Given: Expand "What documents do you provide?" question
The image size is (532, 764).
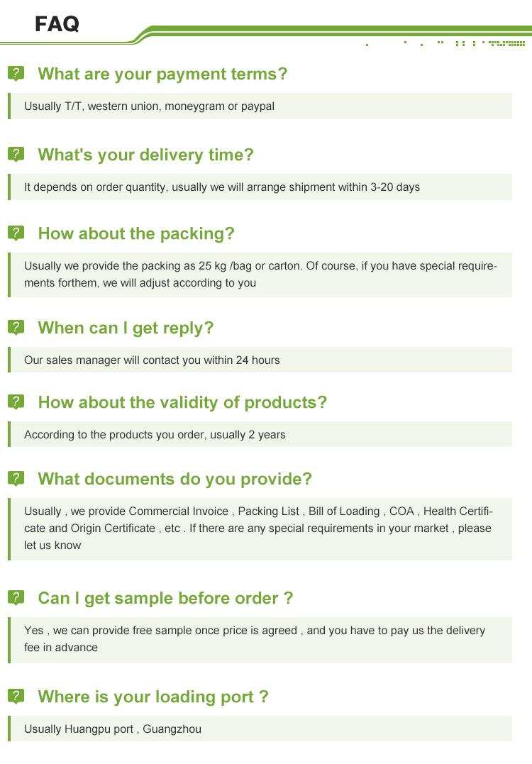Looking at the screenshot, I should coord(174,479).
